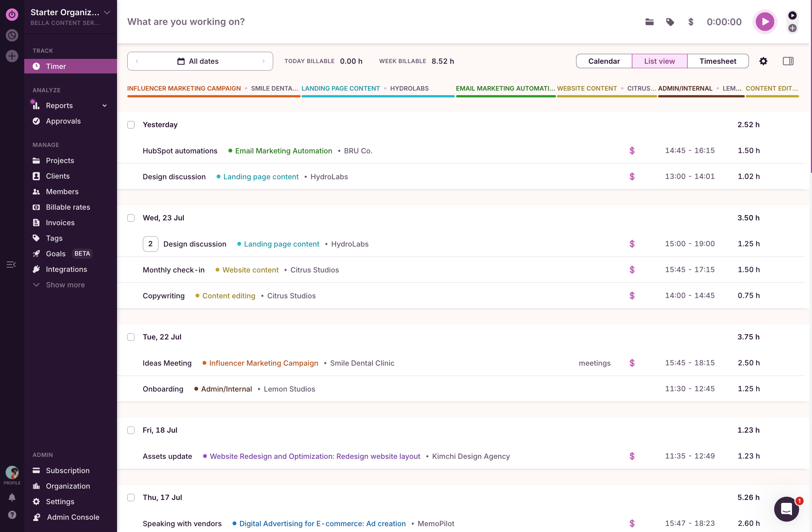The height and width of the screenshot is (532, 812).
Task: Switch to Calendar view tab
Action: [604, 61]
